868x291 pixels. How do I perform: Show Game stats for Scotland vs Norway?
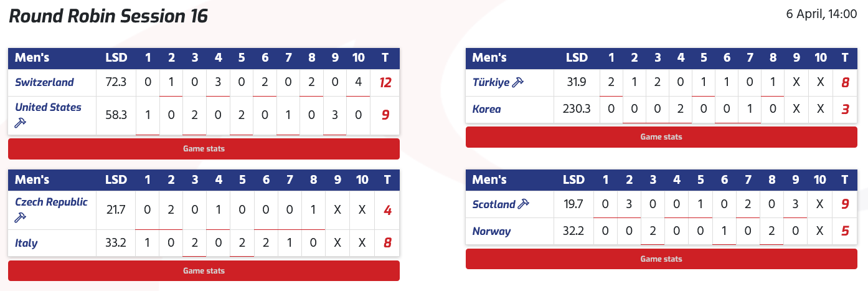coord(661,259)
